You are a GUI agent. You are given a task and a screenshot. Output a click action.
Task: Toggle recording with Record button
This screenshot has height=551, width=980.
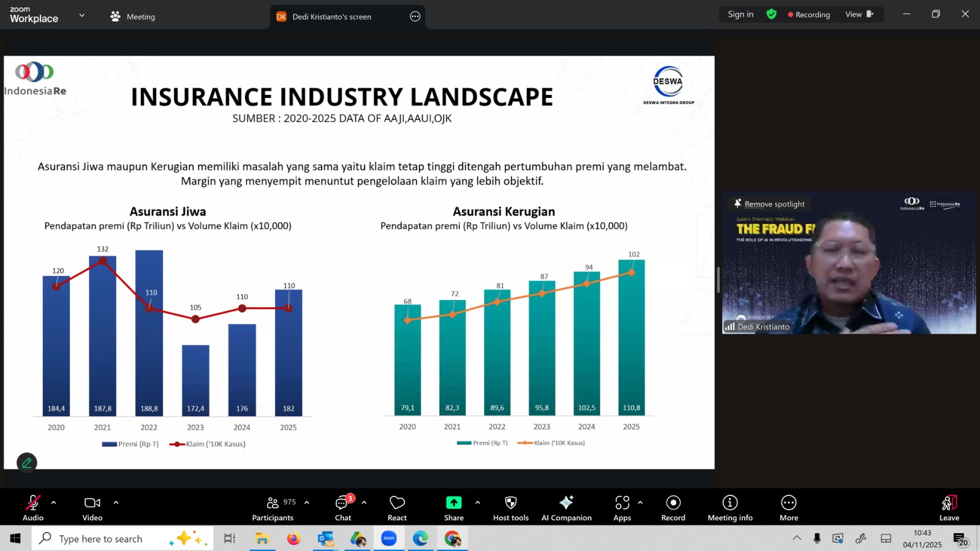[x=673, y=508]
